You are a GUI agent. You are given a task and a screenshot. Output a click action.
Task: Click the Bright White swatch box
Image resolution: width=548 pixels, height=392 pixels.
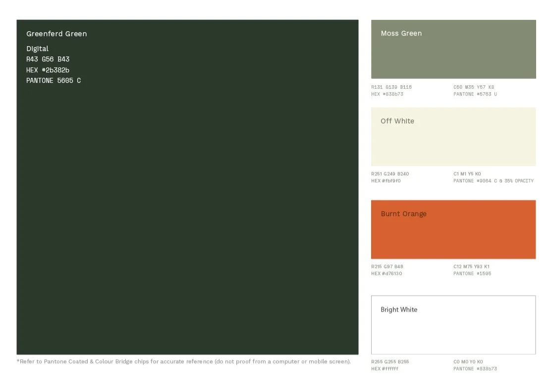pyautogui.click(x=453, y=325)
